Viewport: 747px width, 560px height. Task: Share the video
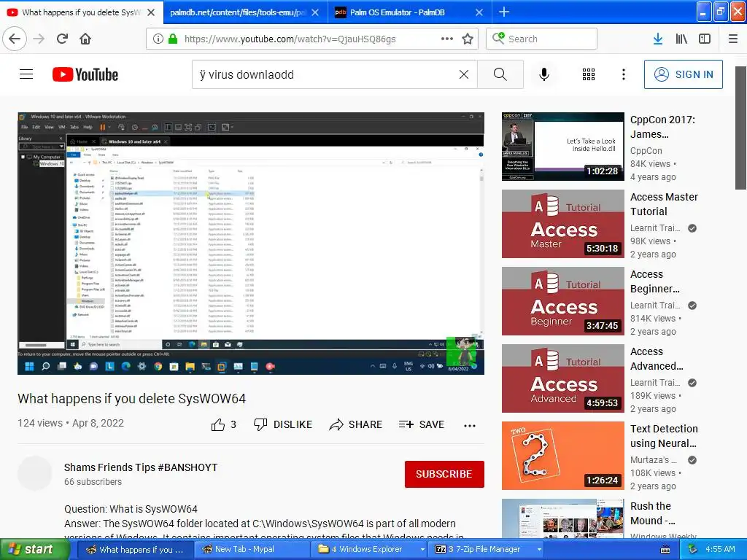pyautogui.click(x=355, y=424)
